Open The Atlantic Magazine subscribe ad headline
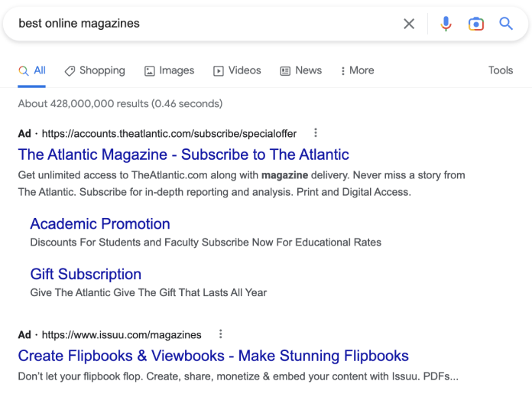 (x=183, y=155)
